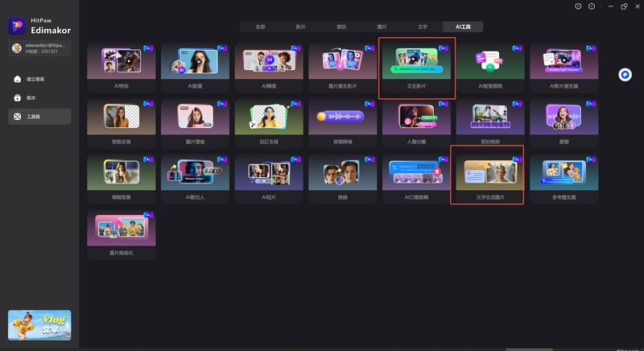Click the 建立專案 sidebar home icon
The width and height of the screenshot is (644, 351).
[17, 79]
